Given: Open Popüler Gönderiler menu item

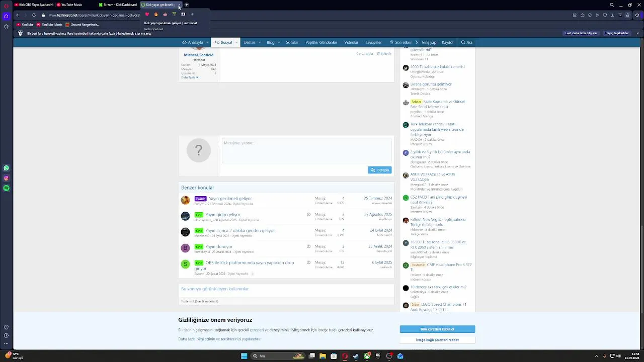Looking at the screenshot, I should click(x=321, y=43).
